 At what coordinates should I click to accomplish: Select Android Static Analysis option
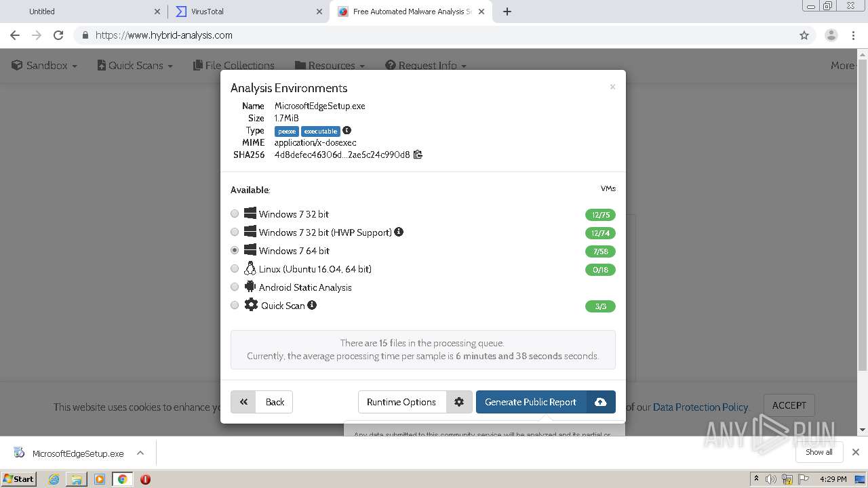tap(235, 287)
